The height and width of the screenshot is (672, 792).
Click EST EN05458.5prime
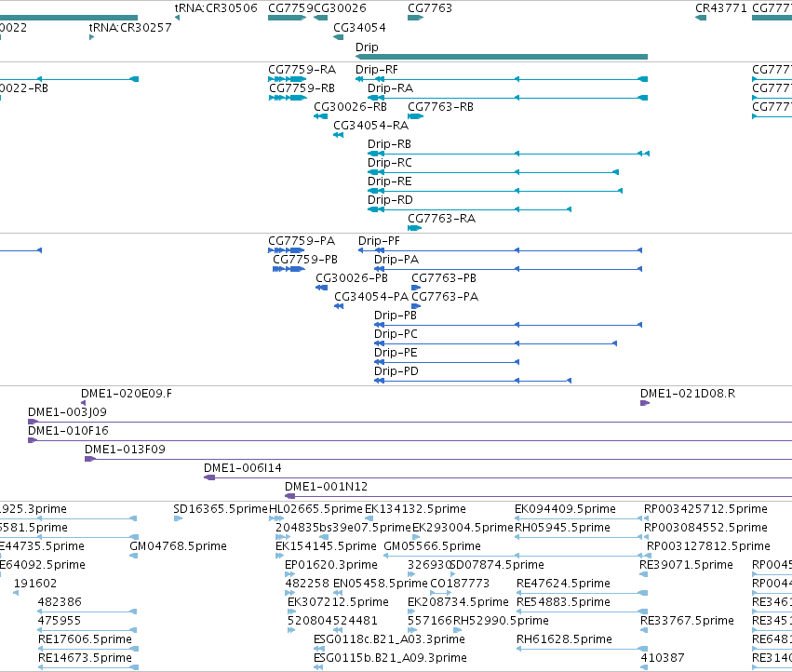[381, 583]
